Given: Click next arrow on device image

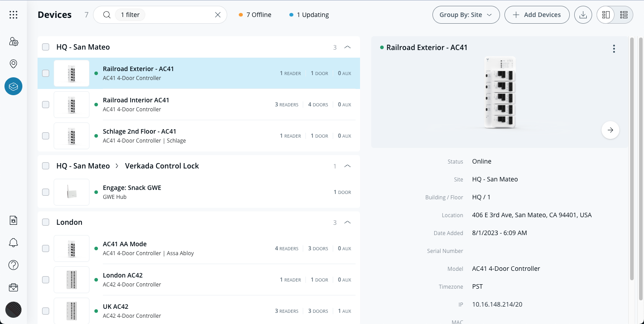Looking at the screenshot, I should point(610,130).
